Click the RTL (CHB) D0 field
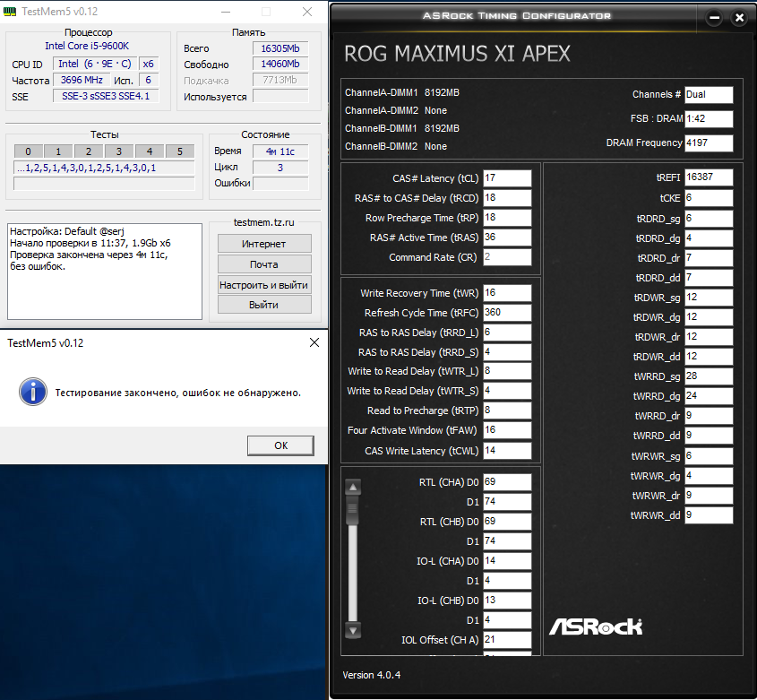 click(507, 522)
